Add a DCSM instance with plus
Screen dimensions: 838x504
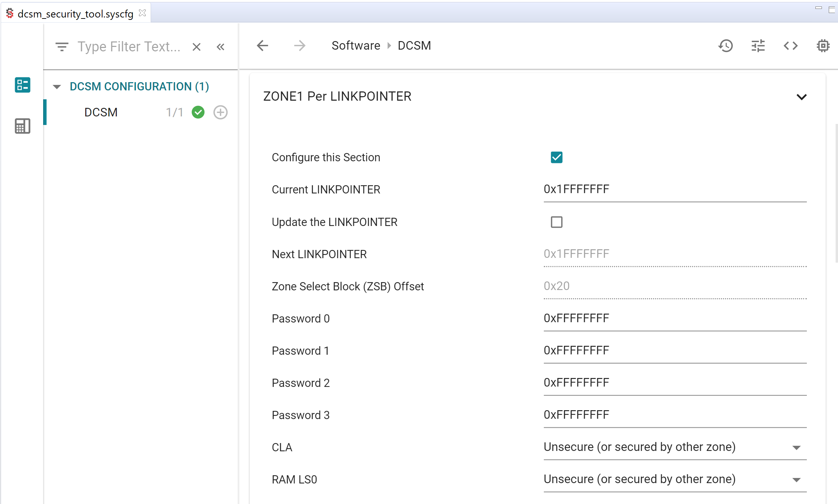[x=221, y=112]
